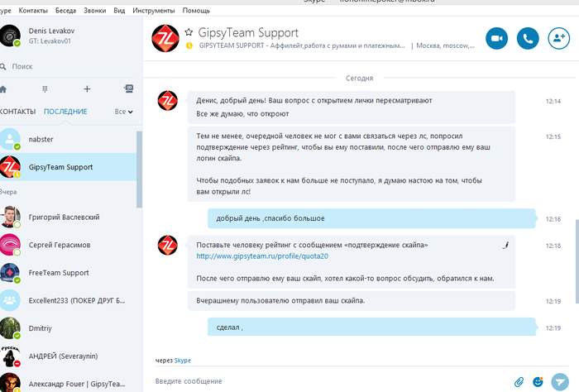
Task: Open chat with nabster
Action: (x=68, y=139)
